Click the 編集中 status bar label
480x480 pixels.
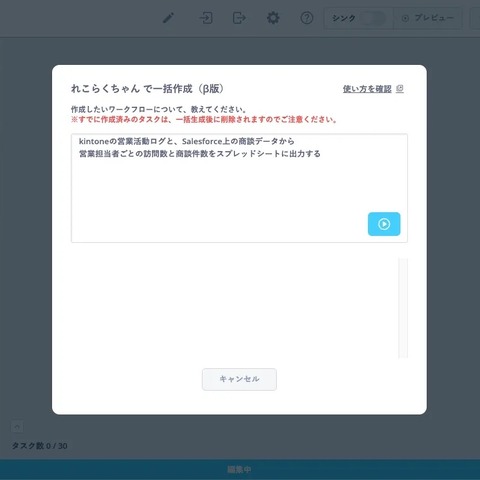pos(239,470)
